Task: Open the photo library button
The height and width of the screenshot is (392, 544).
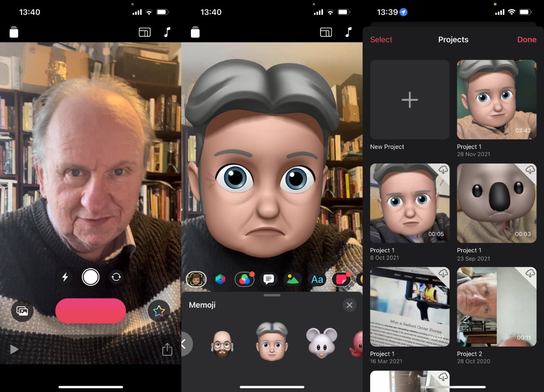Action: point(22,311)
